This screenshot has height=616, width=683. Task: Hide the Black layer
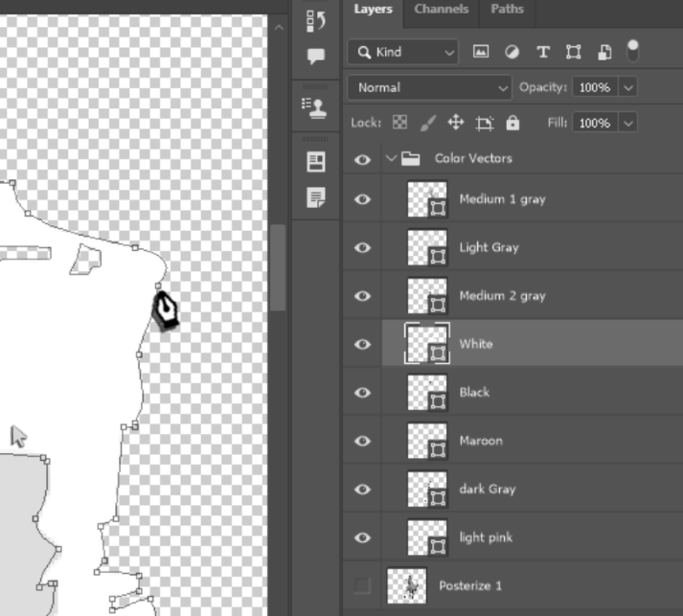click(362, 393)
